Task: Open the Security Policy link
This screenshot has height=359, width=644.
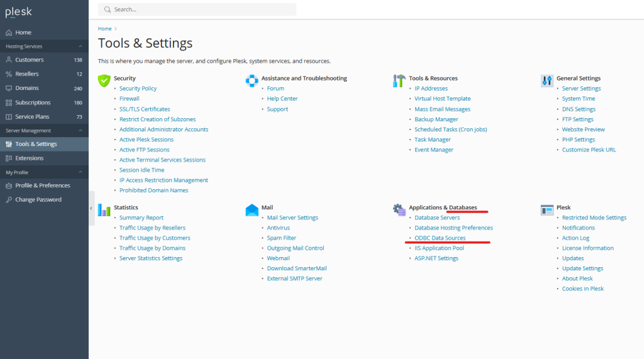Action: [138, 88]
